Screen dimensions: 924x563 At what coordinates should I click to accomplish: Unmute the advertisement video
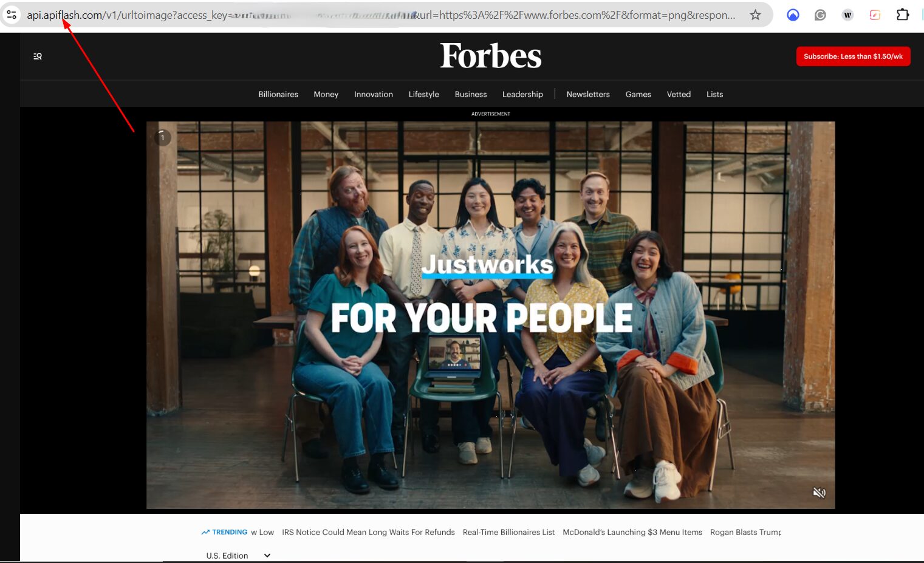click(819, 493)
